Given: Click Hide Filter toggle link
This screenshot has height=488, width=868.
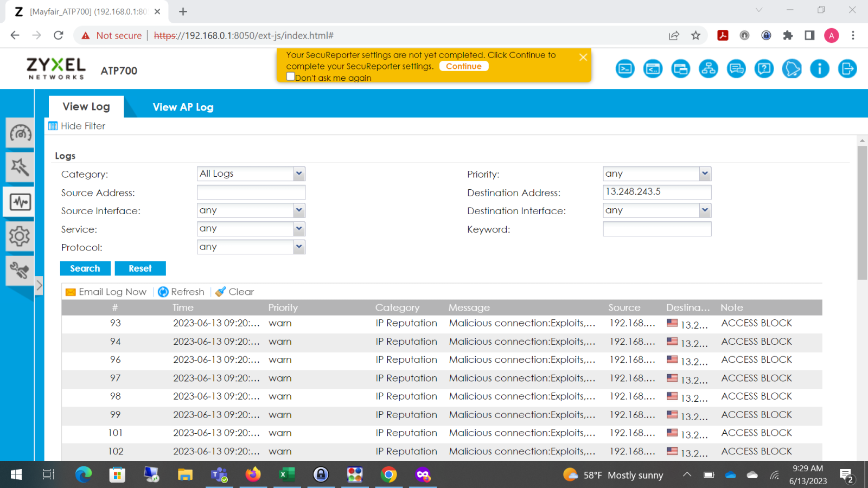Looking at the screenshot, I should click(77, 126).
